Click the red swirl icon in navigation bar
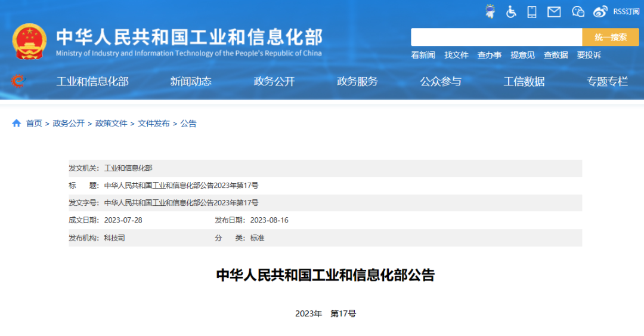 click(18, 81)
